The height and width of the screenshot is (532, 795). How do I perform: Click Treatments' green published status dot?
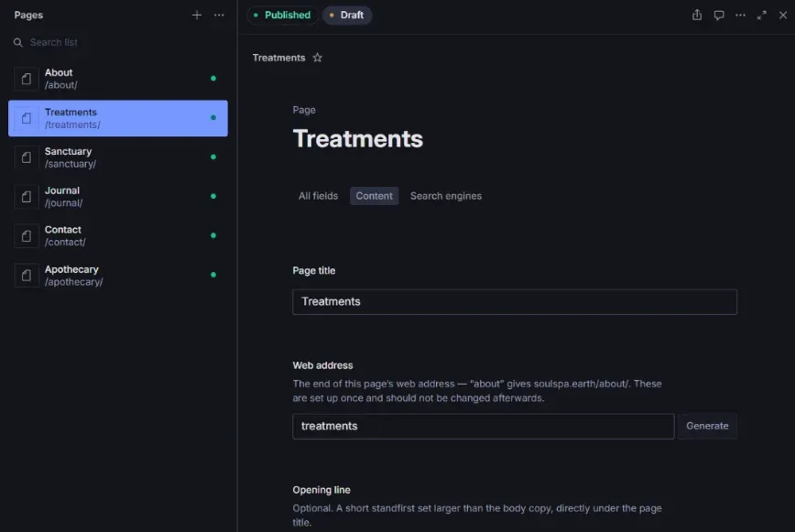click(x=213, y=117)
